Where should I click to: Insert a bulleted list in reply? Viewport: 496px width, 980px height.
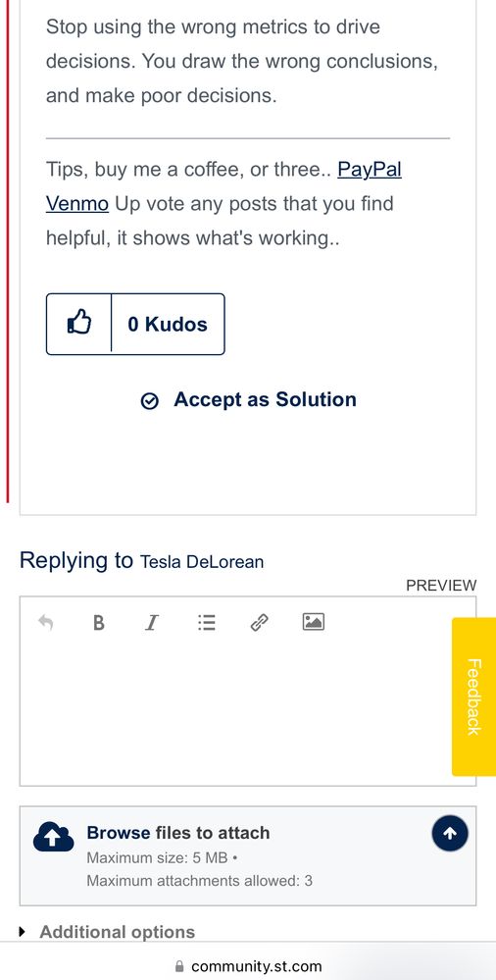pyautogui.click(x=206, y=622)
